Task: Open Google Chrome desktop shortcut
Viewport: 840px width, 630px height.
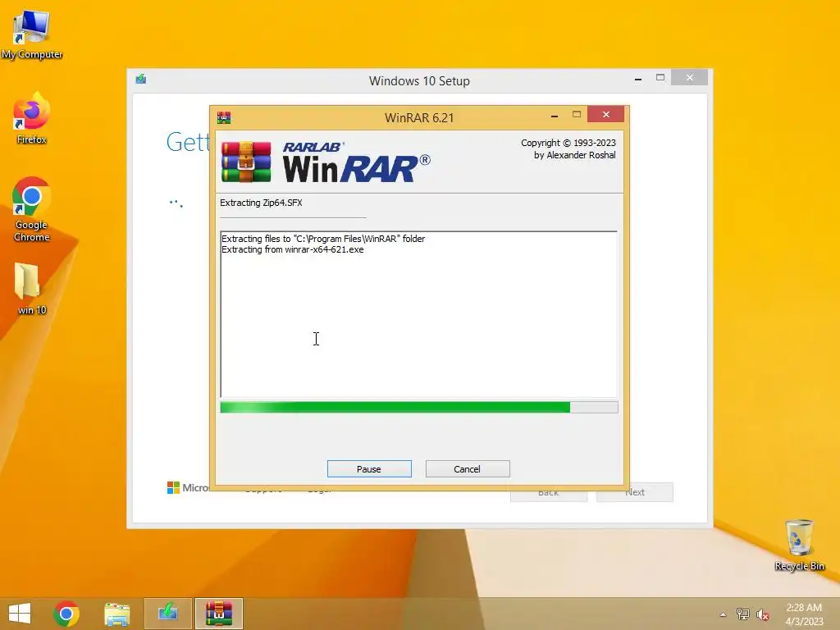Action: [32, 210]
